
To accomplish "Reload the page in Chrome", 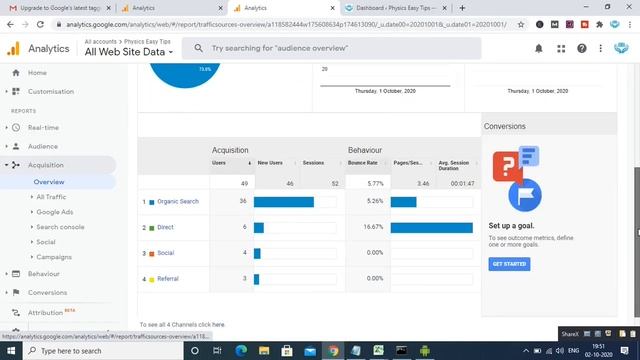I will click(x=40, y=24).
